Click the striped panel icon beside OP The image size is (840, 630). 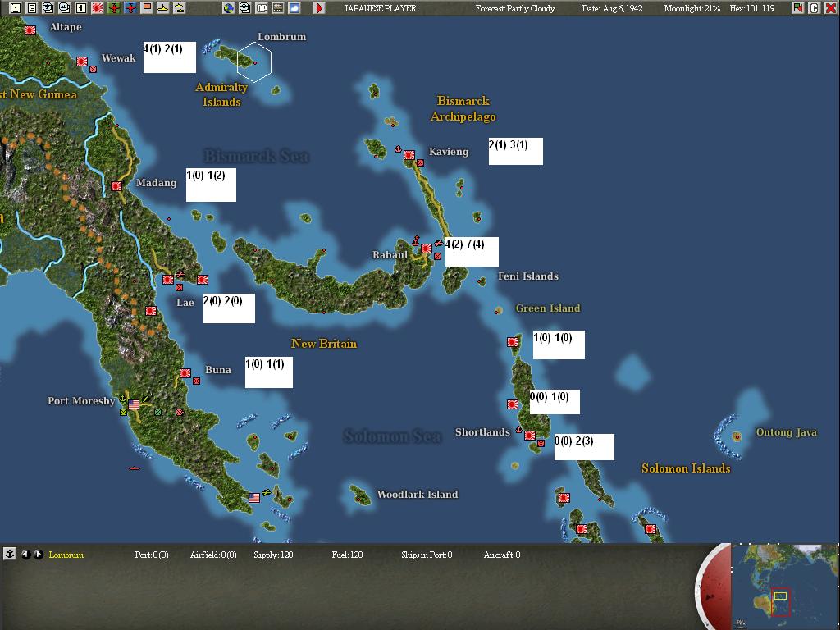(x=278, y=8)
